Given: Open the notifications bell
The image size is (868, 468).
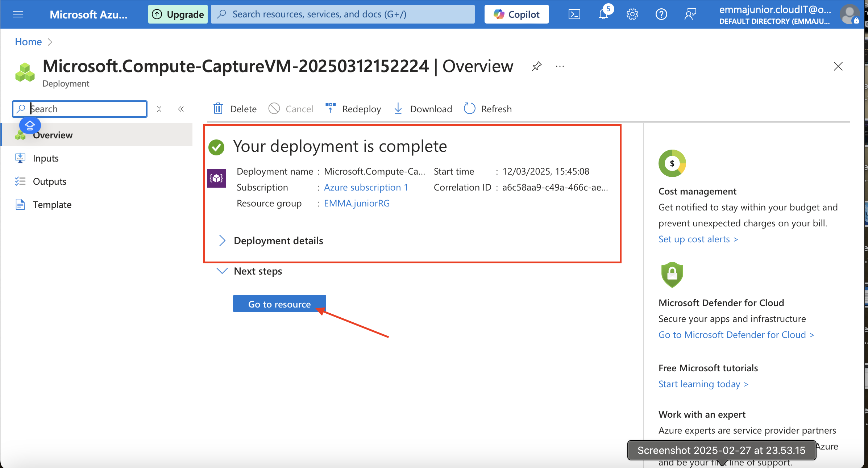Looking at the screenshot, I should (x=604, y=14).
